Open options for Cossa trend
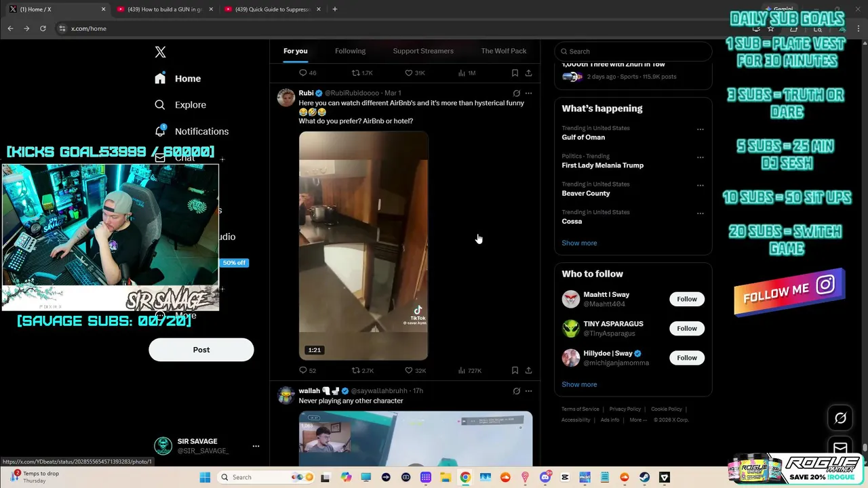Image resolution: width=868 pixels, height=488 pixels. pyautogui.click(x=701, y=213)
